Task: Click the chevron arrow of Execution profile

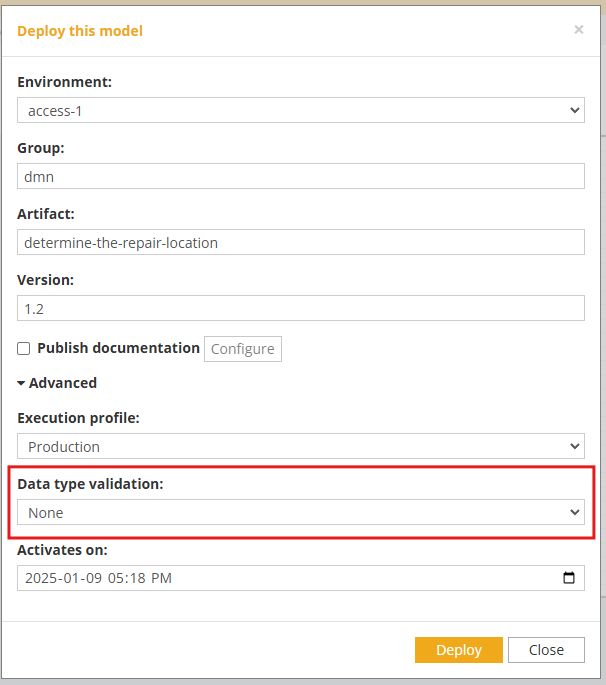Action: [575, 446]
